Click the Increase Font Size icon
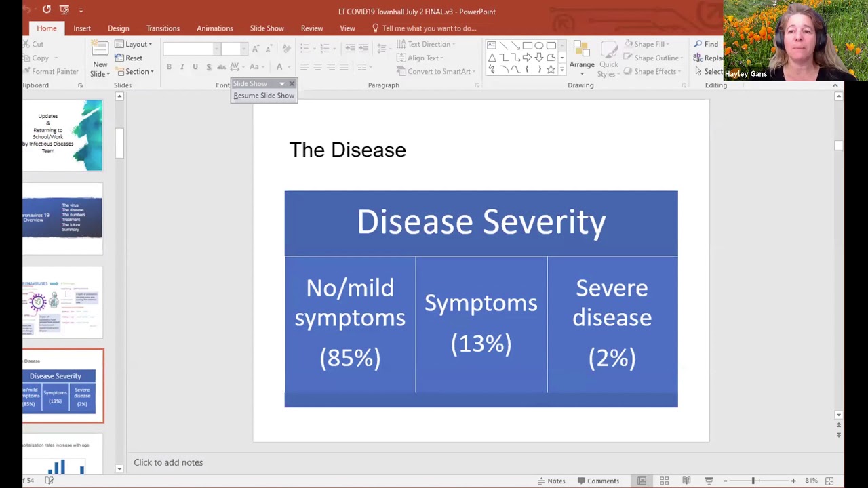The image size is (868, 488). (x=256, y=49)
